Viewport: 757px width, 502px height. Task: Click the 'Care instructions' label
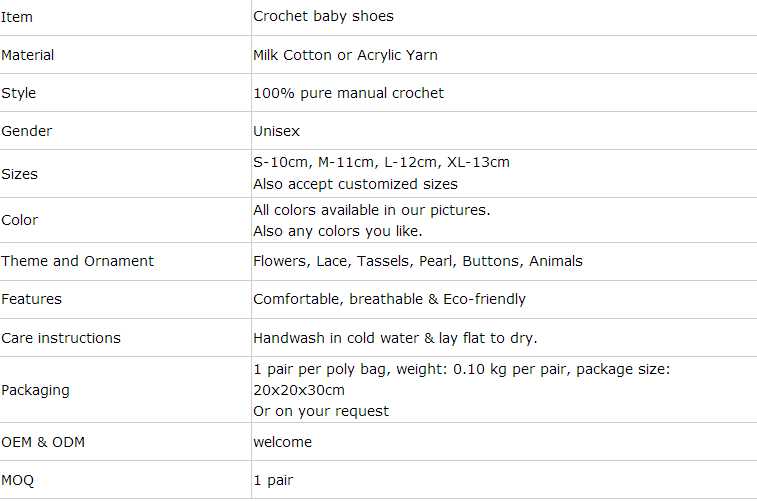[x=61, y=338]
